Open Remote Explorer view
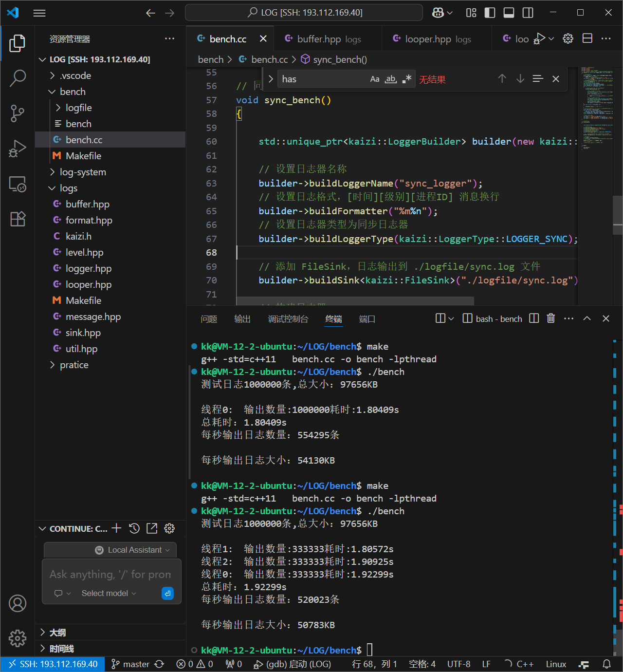The height and width of the screenshot is (672, 623). point(18,184)
